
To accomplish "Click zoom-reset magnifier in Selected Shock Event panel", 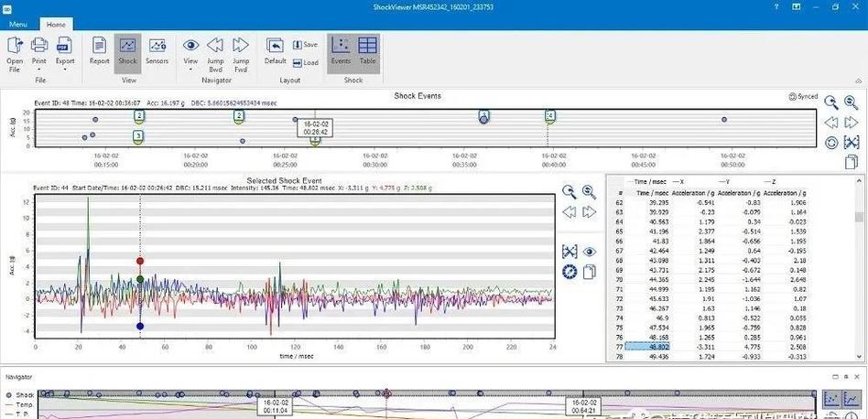I will click(x=590, y=191).
